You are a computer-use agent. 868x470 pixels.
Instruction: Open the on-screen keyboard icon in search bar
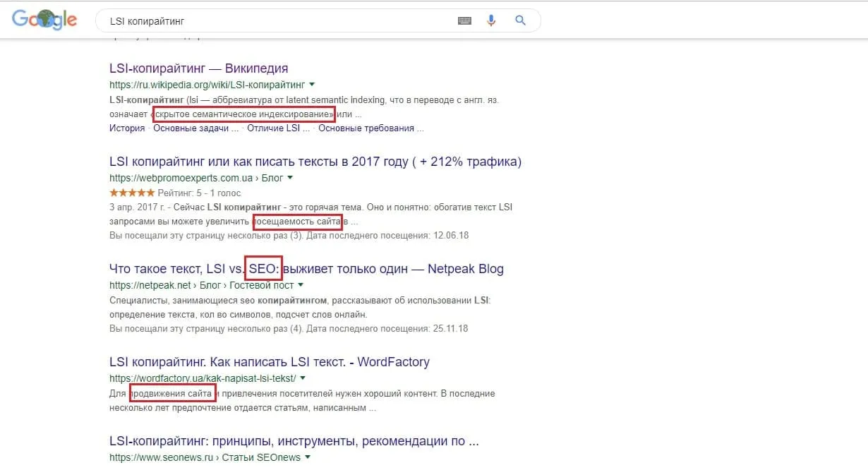[x=464, y=21]
